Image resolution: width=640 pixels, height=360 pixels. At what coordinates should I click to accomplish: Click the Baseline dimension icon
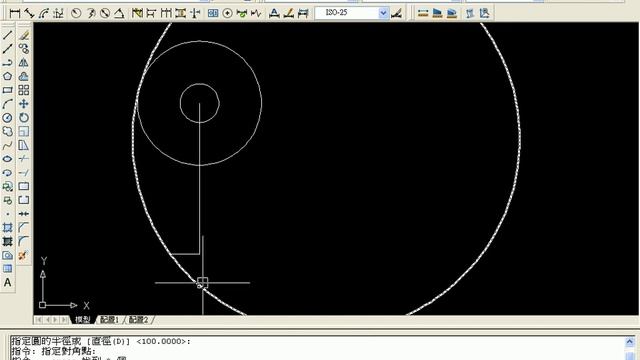(151, 13)
